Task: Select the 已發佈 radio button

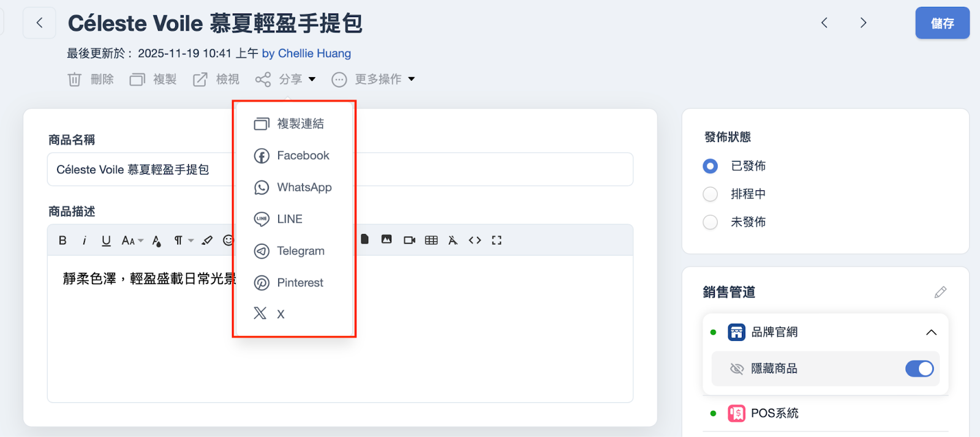Action: (710, 166)
